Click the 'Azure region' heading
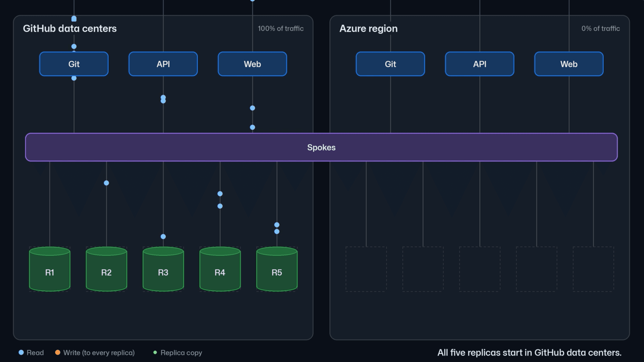 click(368, 29)
